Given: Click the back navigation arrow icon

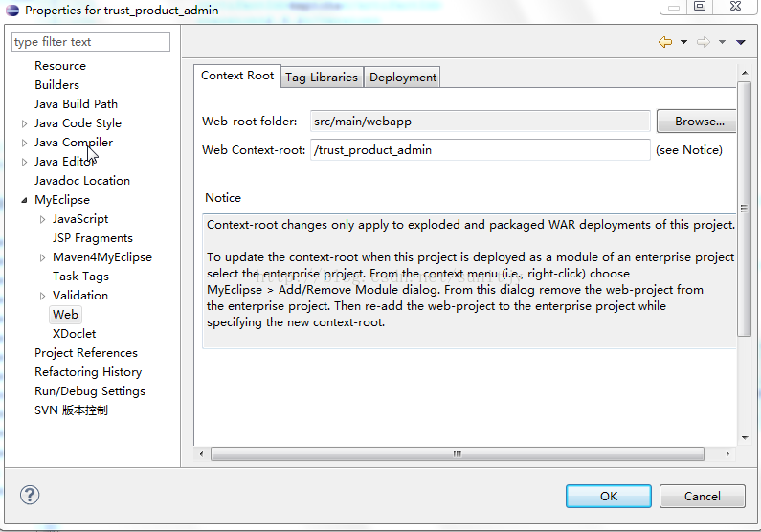Looking at the screenshot, I should tap(665, 42).
